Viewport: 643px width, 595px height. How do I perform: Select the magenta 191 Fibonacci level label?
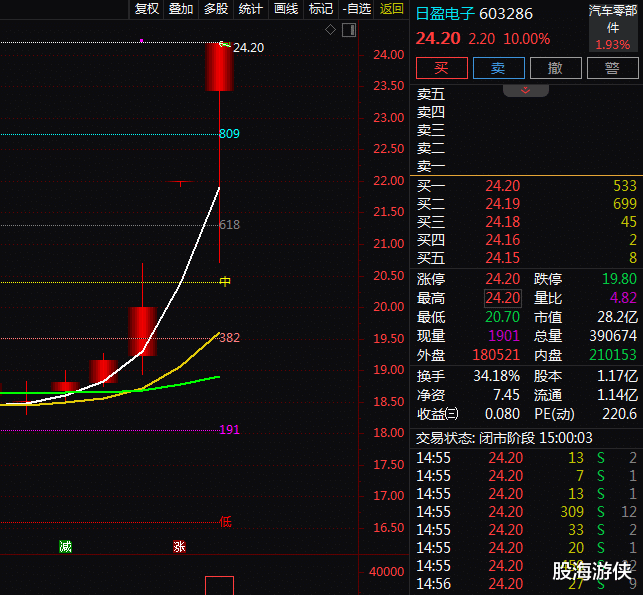229,430
